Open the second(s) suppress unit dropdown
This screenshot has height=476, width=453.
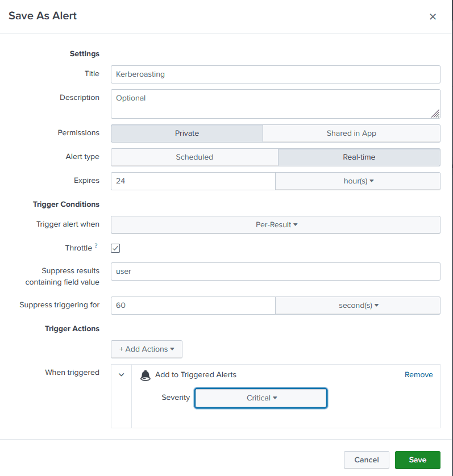tap(358, 306)
